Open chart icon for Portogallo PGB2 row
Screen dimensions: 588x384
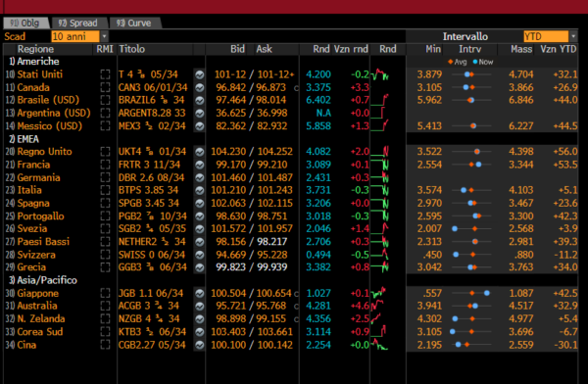[x=200, y=216]
